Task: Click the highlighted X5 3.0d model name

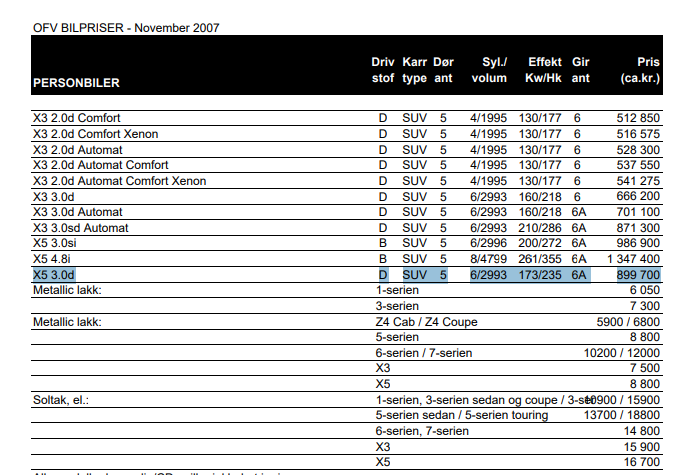Action: [x=54, y=274]
